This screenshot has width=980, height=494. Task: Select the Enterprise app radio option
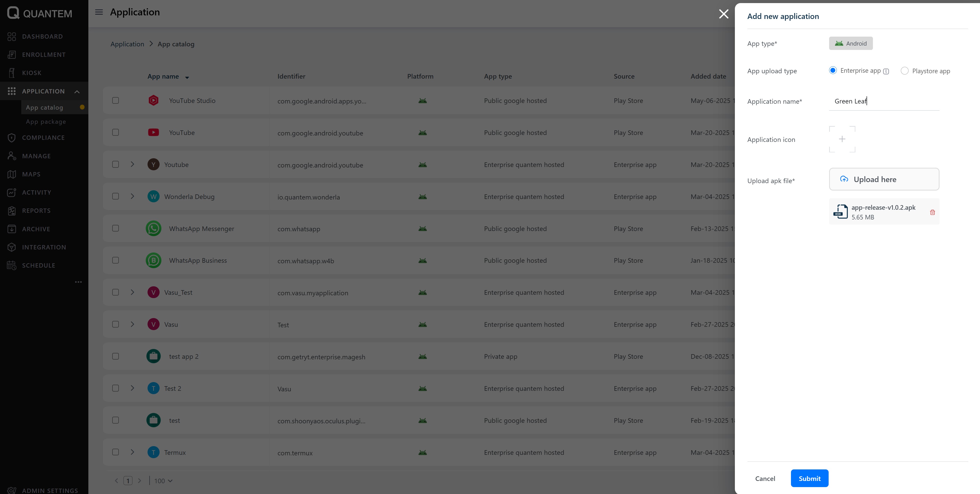coord(833,70)
